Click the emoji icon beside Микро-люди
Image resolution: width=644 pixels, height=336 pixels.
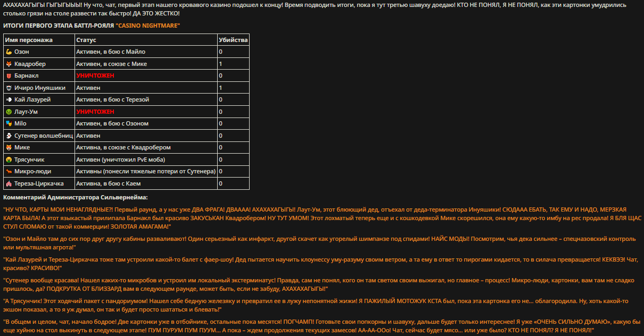(9, 171)
